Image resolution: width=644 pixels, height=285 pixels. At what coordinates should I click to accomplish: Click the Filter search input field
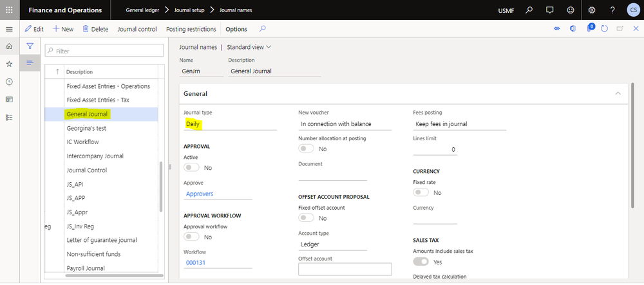pyautogui.click(x=104, y=50)
